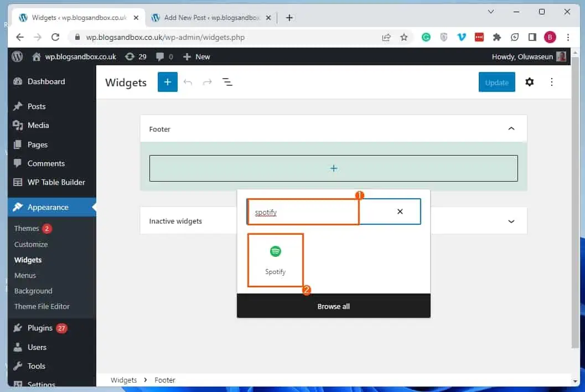Open a new browser tab
This screenshot has width=585, height=392.
pyautogui.click(x=289, y=18)
